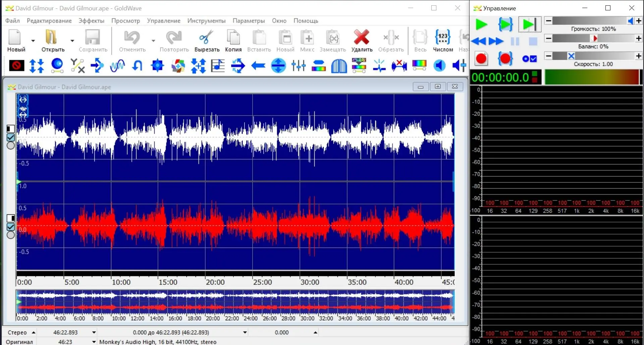
Task: Redo the last action with Повторить
Action: (x=174, y=40)
